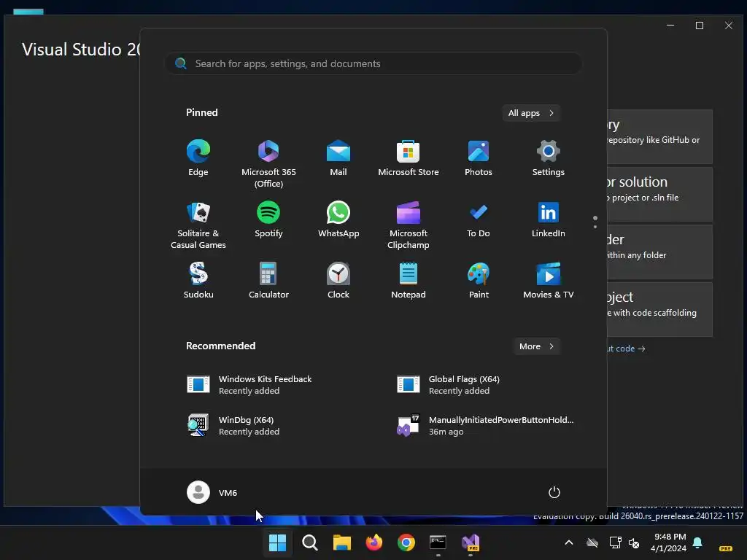Open the VM6 user account menu
This screenshot has height=560, width=747.
click(212, 492)
